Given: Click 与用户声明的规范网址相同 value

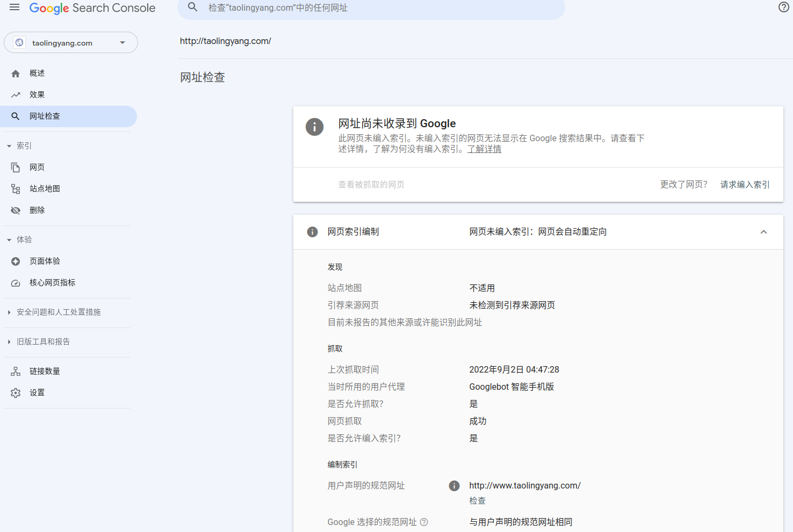Looking at the screenshot, I should pyautogui.click(x=521, y=522).
